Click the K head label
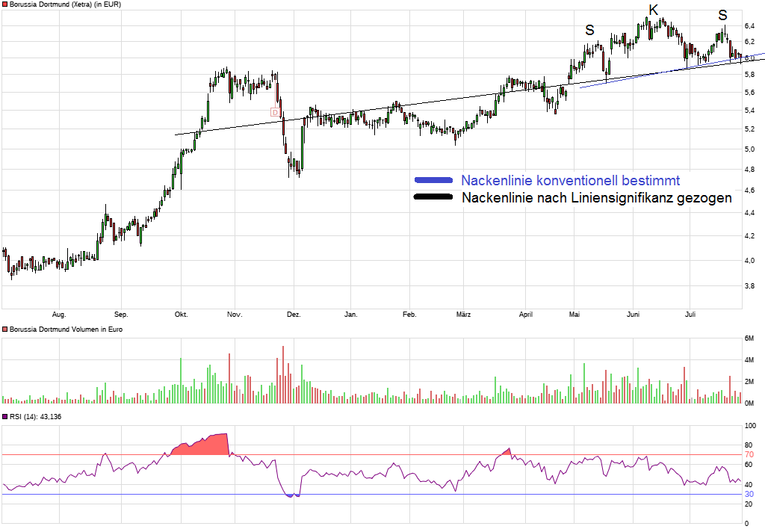Image resolution: width=765 pixels, height=532 pixels. (653, 10)
